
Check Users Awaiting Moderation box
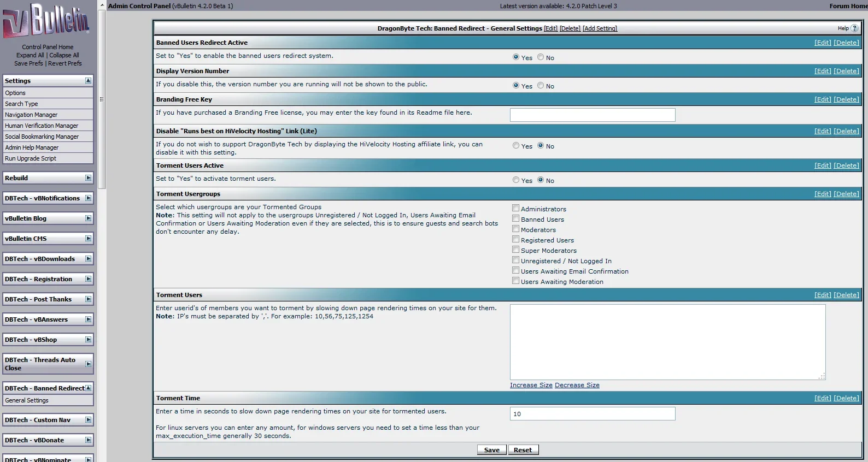(515, 281)
